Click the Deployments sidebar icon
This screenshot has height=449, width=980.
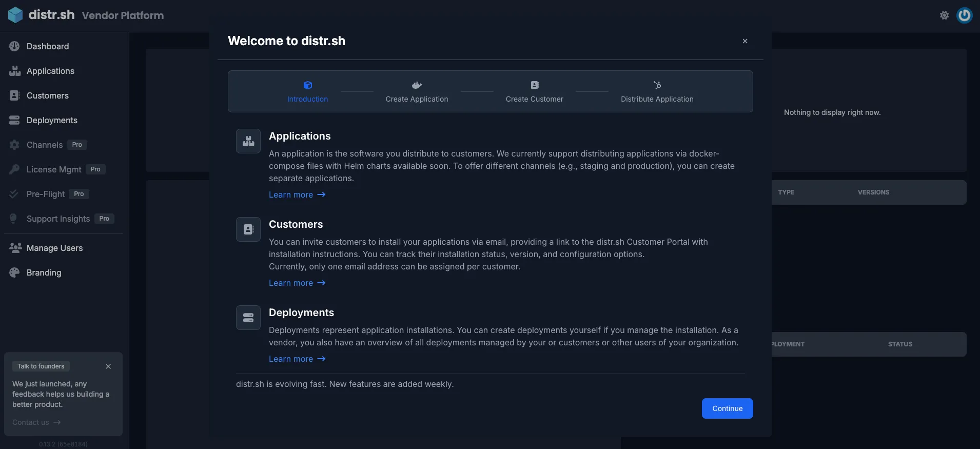pos(14,120)
